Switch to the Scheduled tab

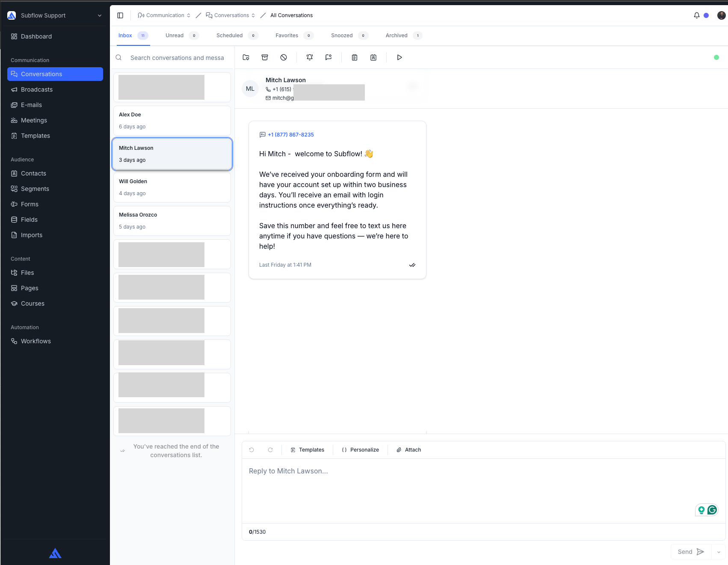[x=237, y=36]
